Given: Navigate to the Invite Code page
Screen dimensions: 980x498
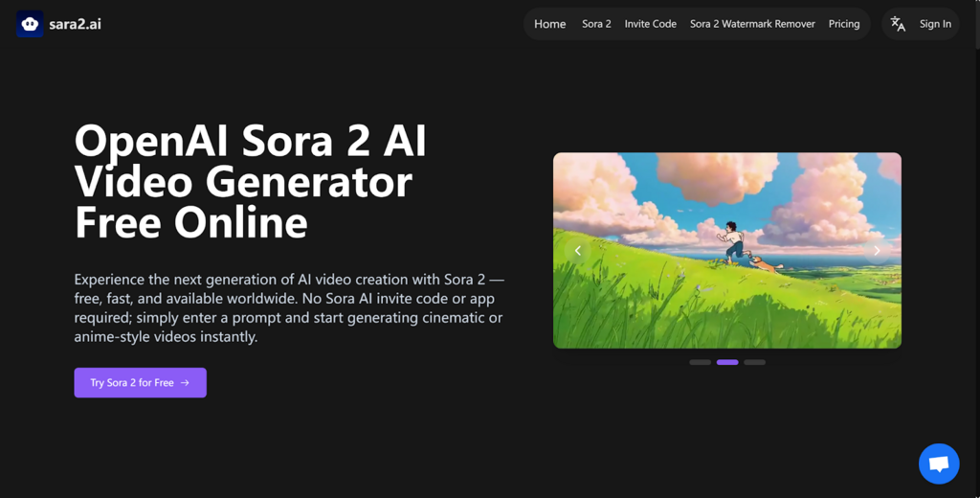Looking at the screenshot, I should coord(650,24).
